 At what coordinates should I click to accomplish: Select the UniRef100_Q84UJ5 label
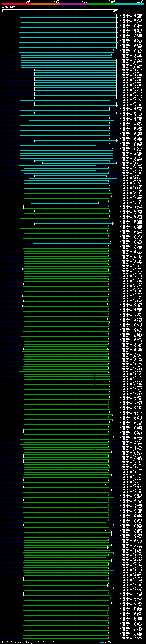(x=131, y=178)
